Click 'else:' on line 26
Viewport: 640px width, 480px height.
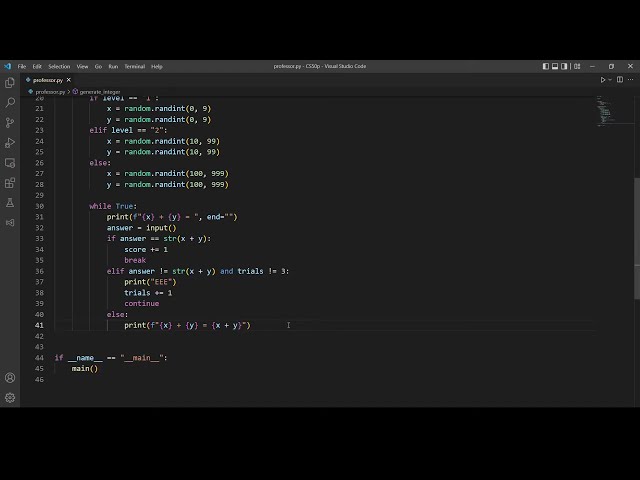coord(100,163)
